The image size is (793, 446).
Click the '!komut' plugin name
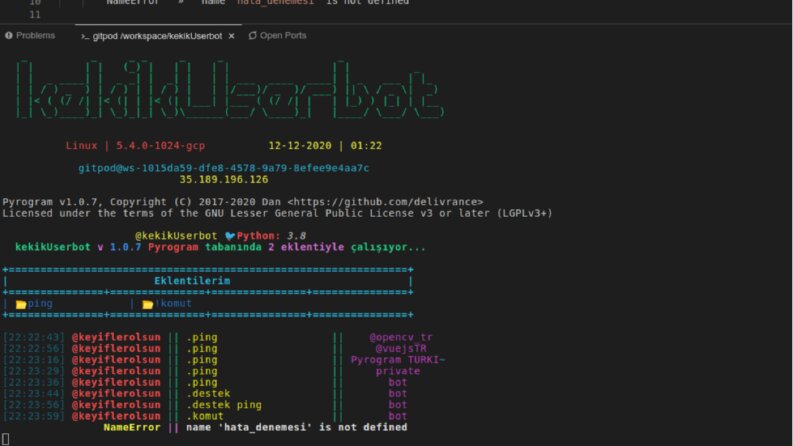coord(173,303)
